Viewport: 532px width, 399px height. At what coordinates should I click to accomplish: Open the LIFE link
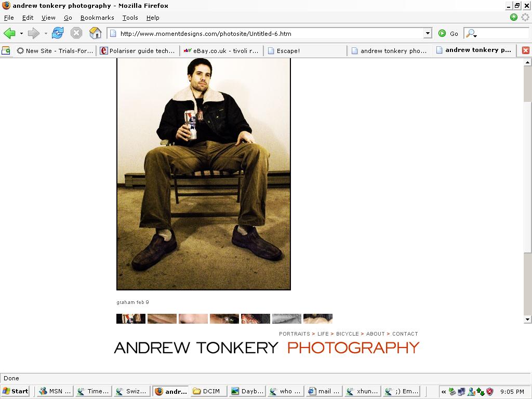click(x=323, y=334)
